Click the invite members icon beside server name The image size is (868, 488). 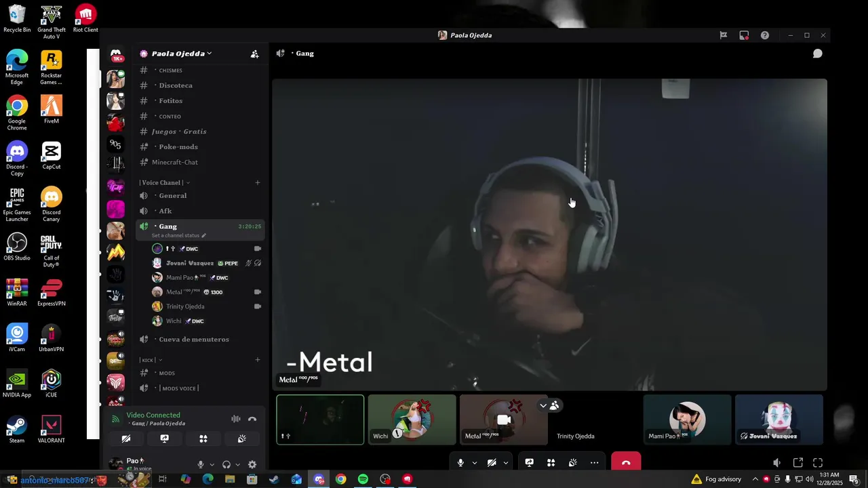click(254, 54)
